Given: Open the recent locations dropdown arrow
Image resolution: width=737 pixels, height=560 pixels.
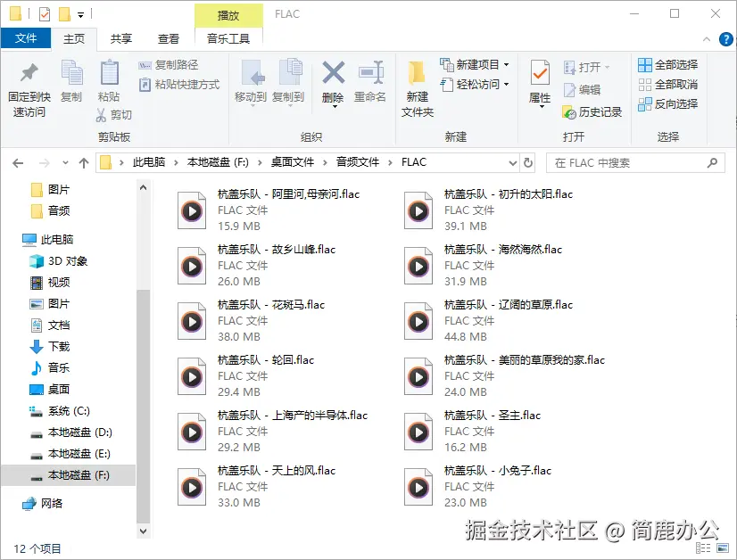Looking at the screenshot, I should tap(65, 163).
